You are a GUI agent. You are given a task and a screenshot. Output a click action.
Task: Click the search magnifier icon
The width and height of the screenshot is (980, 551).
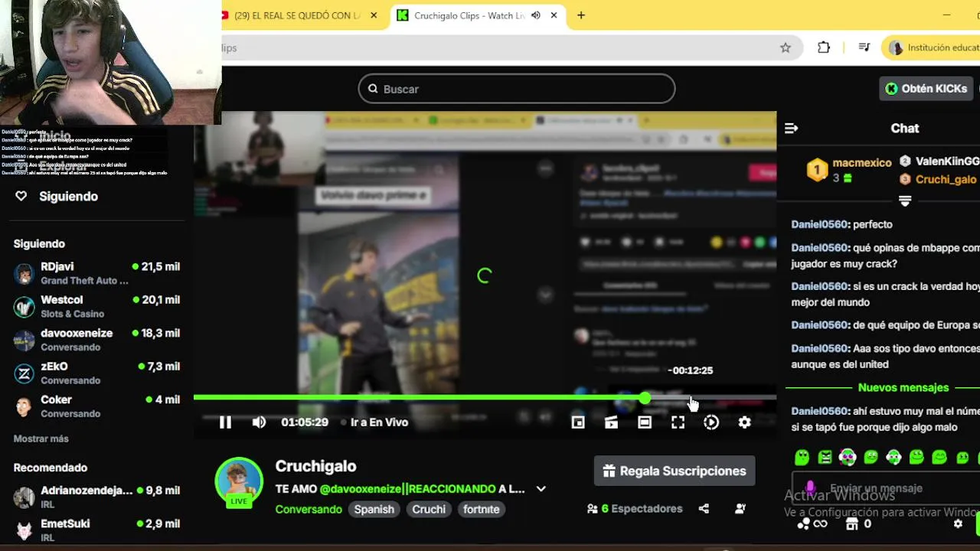coord(373,89)
